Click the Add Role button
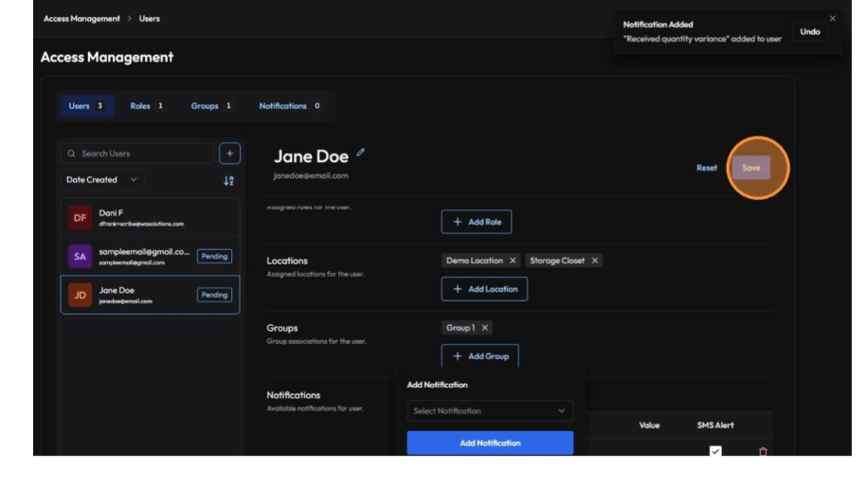Screen dimensions: 868x489 (477, 222)
